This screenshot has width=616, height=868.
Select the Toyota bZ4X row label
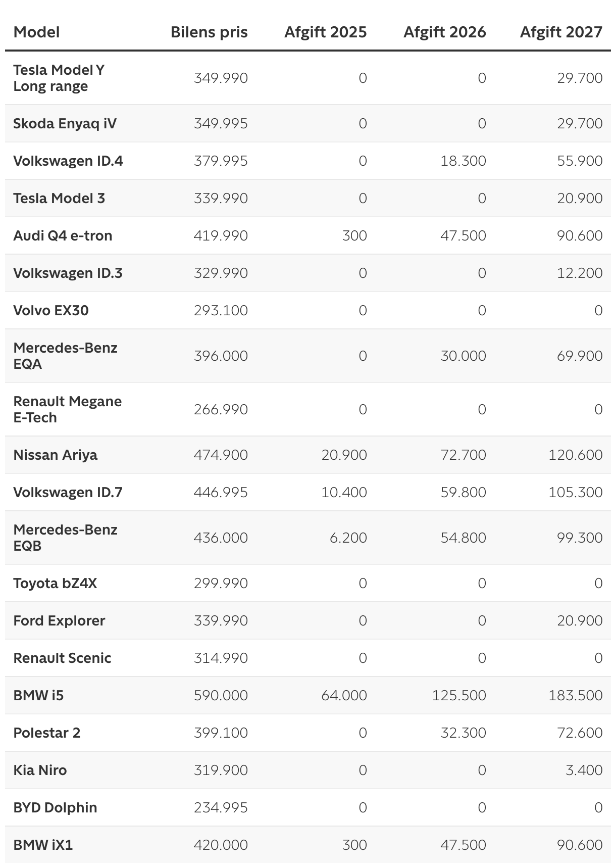(x=55, y=584)
